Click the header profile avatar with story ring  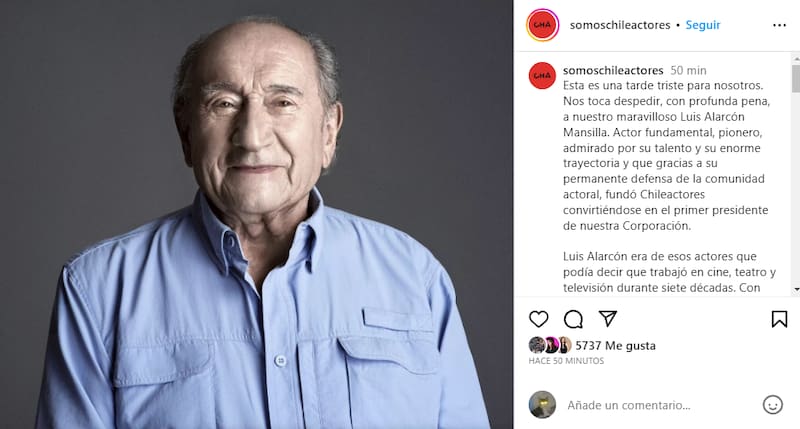pyautogui.click(x=542, y=25)
